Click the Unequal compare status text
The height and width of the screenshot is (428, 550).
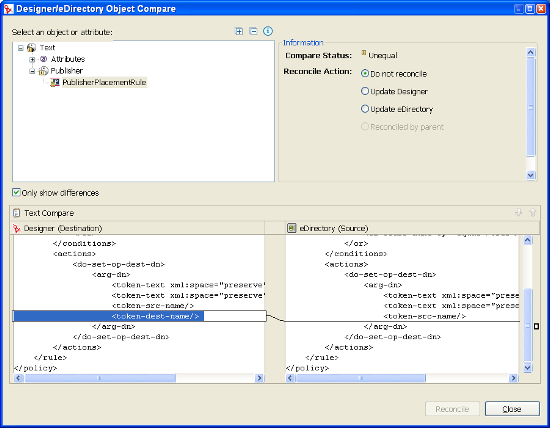tap(383, 55)
